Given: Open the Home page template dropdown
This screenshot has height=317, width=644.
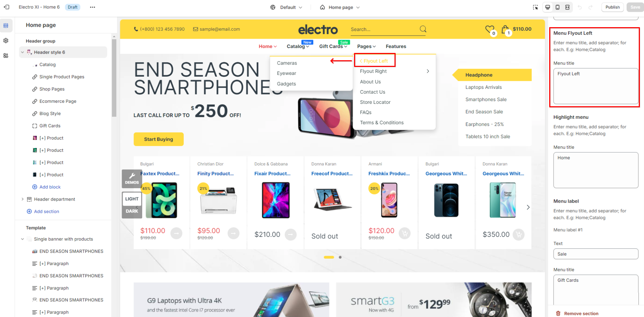Looking at the screenshot, I should [x=340, y=7].
